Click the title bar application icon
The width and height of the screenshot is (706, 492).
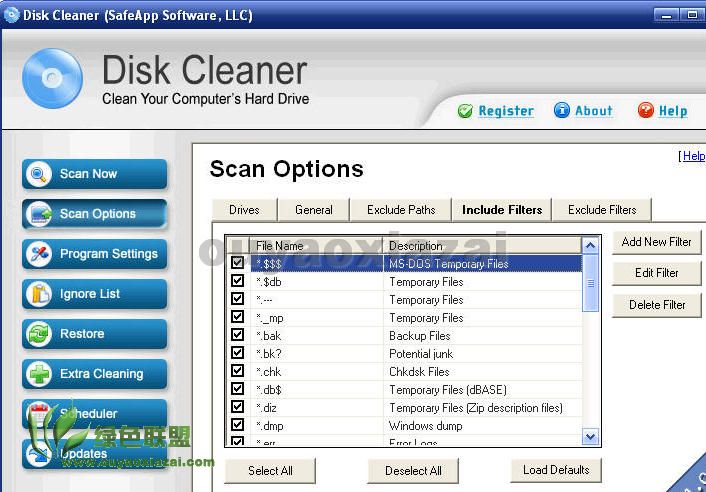[11, 15]
